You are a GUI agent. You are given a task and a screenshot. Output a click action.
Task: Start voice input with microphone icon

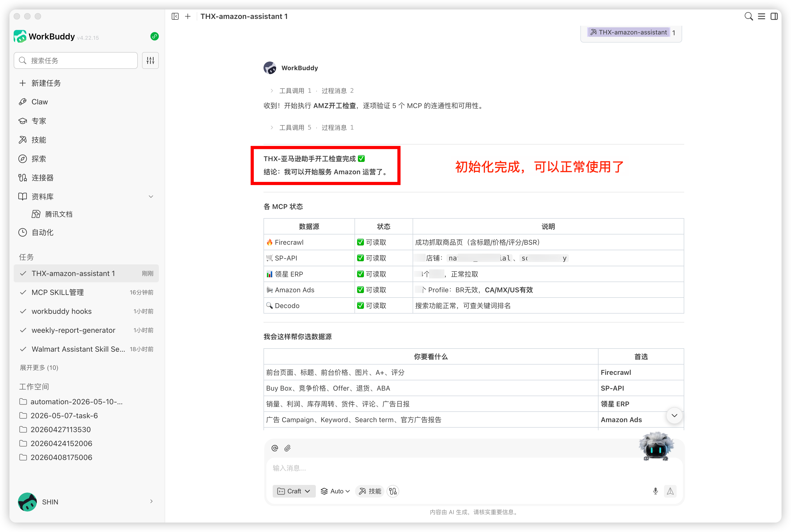tap(655, 491)
